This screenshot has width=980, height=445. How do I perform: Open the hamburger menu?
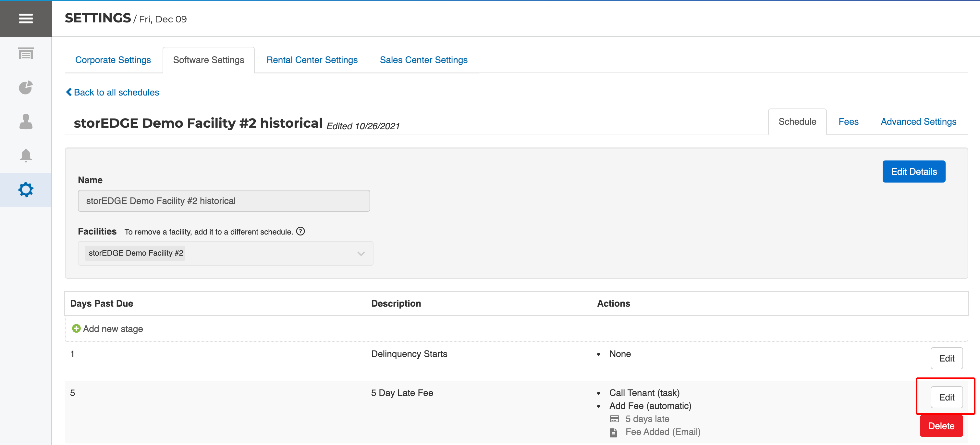(26, 18)
